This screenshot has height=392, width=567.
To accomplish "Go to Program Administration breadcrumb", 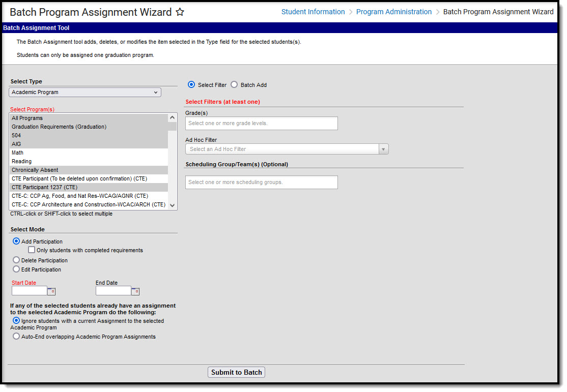I will [394, 12].
